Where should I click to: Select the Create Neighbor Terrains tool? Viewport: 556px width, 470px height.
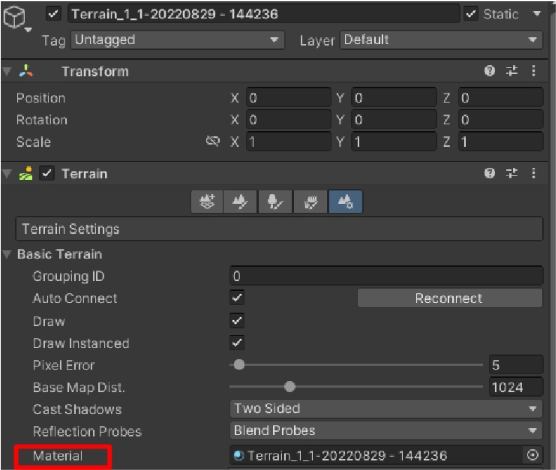point(207,201)
